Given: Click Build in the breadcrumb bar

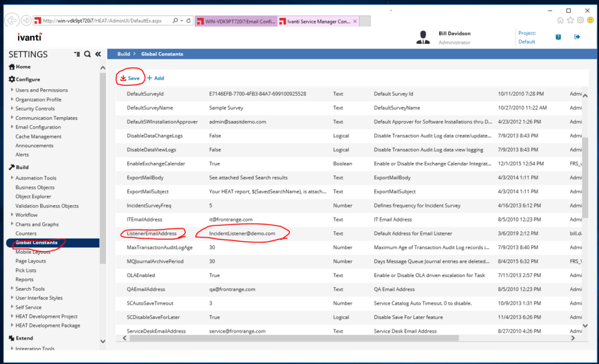Looking at the screenshot, I should pos(123,54).
